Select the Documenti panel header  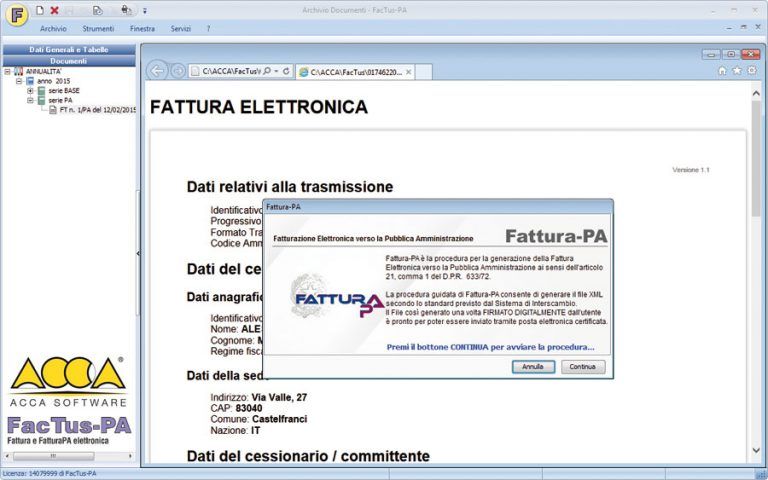tap(69, 61)
